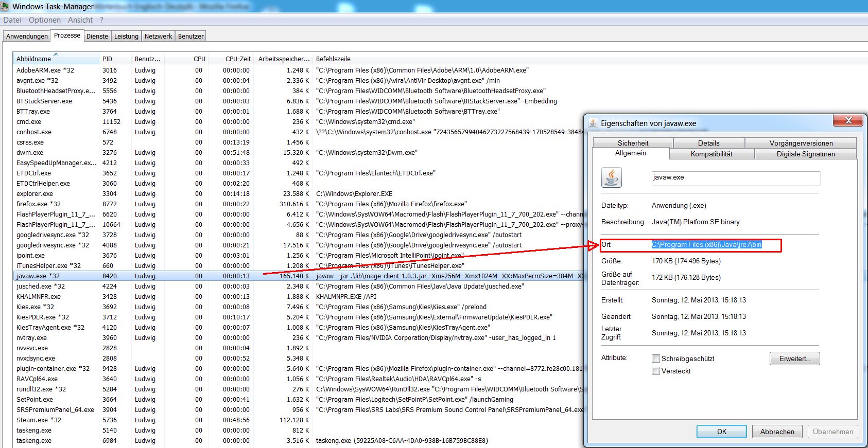Image resolution: width=868 pixels, height=448 pixels.
Task: Sort by Arbeitsspeicher column header
Action: click(x=283, y=59)
